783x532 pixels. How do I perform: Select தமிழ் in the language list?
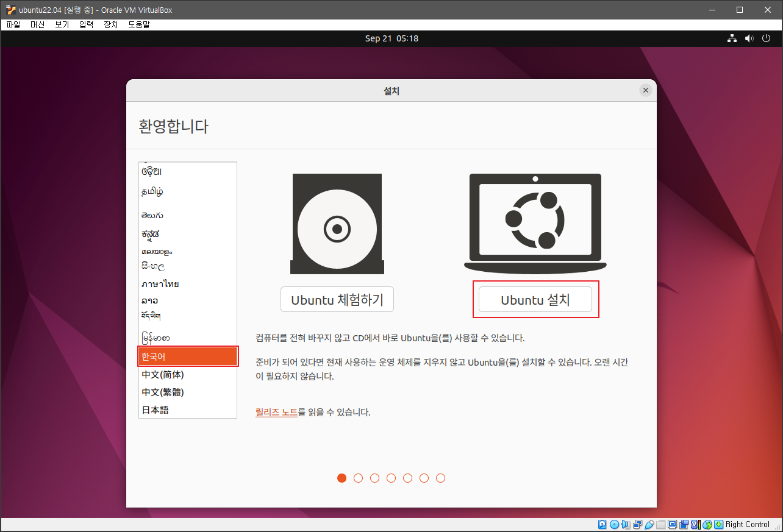(188, 191)
